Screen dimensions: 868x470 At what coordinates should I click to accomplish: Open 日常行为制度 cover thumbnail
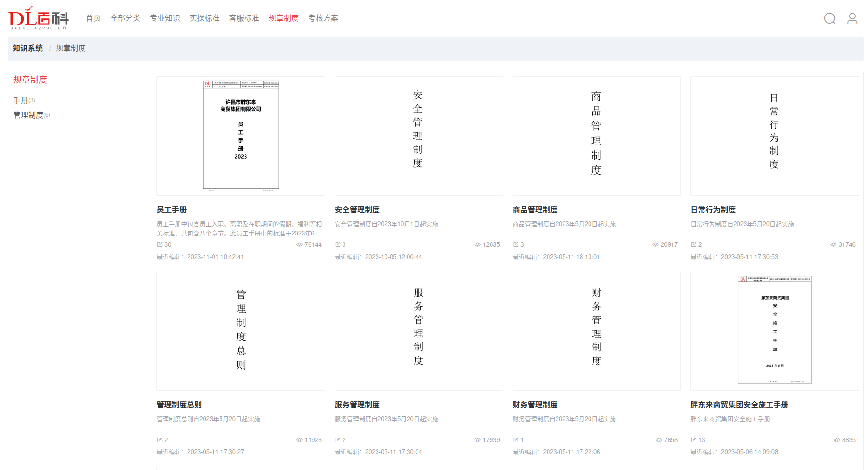(x=775, y=136)
